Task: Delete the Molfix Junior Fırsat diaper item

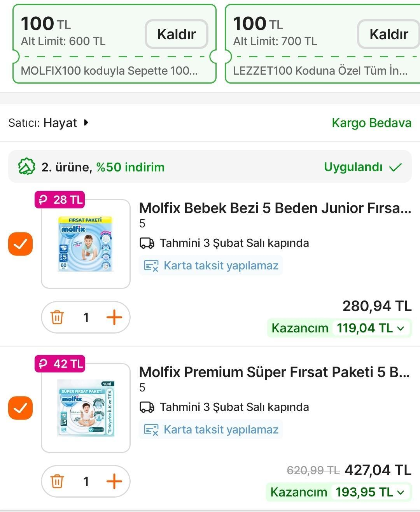Action: click(57, 317)
